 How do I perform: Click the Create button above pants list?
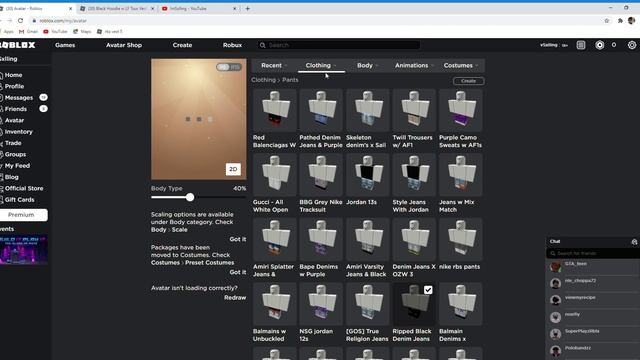coord(469,81)
